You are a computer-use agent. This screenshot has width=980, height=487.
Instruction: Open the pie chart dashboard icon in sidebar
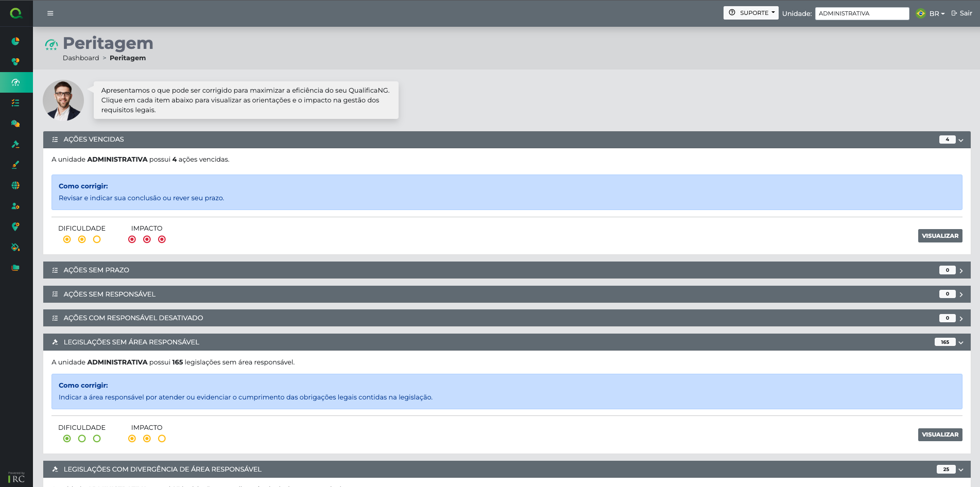pos(15,41)
